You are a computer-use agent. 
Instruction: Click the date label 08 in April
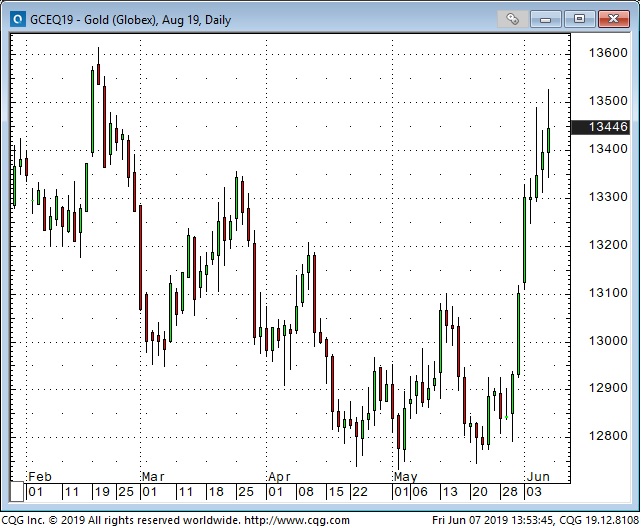click(305, 492)
